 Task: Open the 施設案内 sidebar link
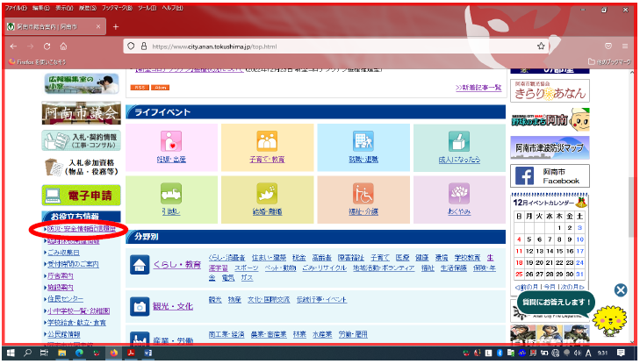pyautogui.click(x=61, y=288)
